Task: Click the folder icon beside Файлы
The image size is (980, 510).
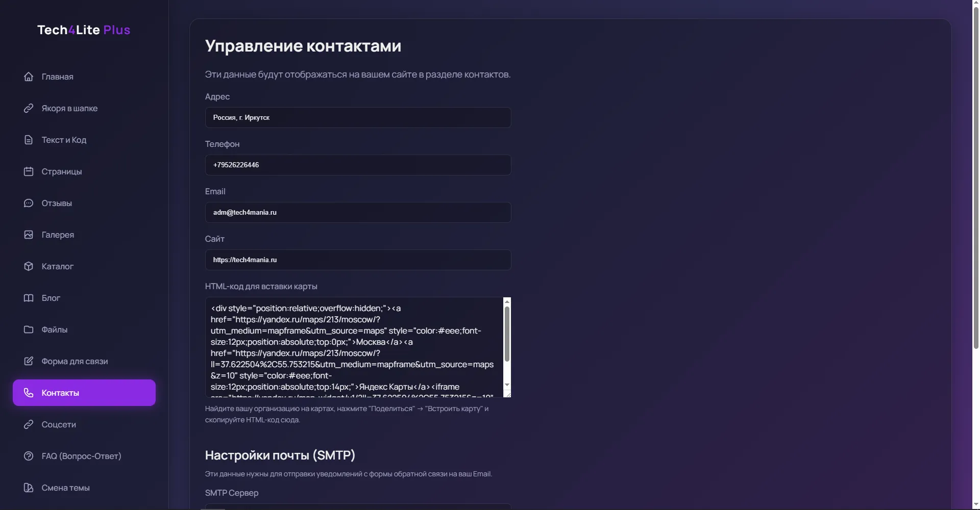Action: 29,329
